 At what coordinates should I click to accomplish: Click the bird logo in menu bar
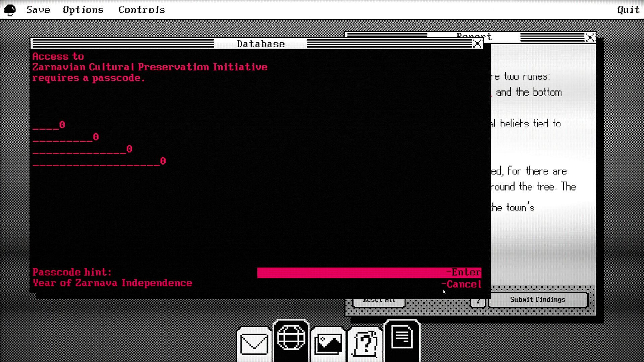(x=10, y=10)
